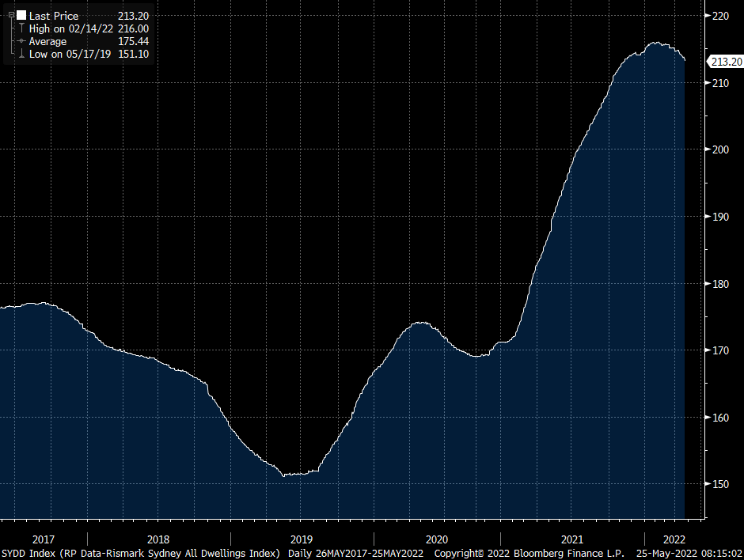
Task: Click the 200 value on price axis
Action: click(721, 149)
